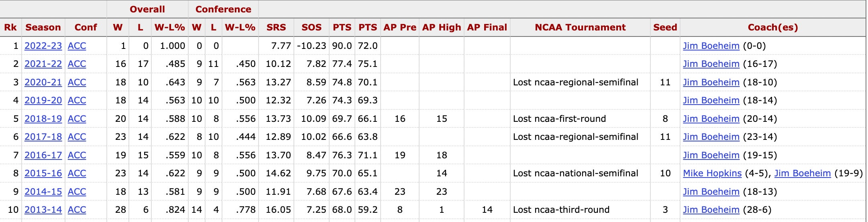Sort by Seed column header

pos(665,27)
